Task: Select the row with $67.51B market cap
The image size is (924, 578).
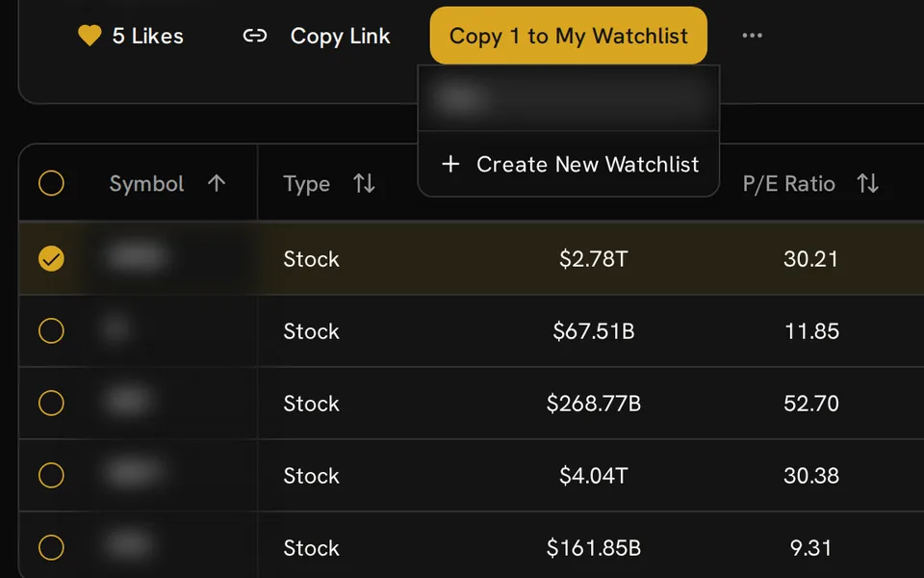Action: [x=51, y=330]
